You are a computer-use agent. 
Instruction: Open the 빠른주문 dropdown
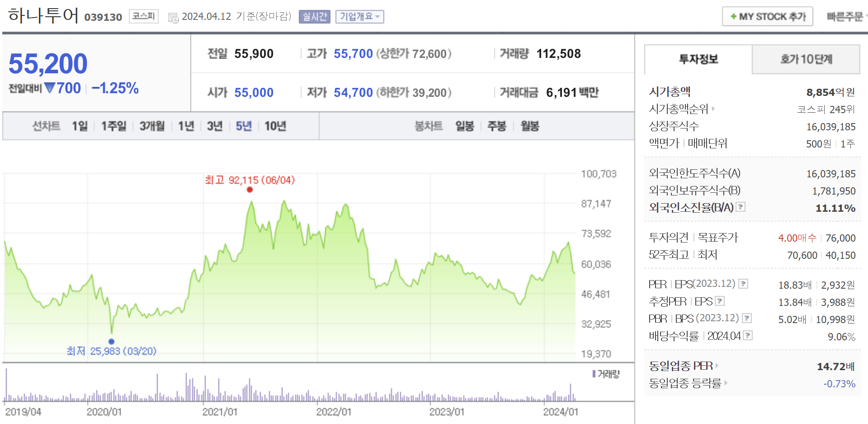[x=847, y=17]
